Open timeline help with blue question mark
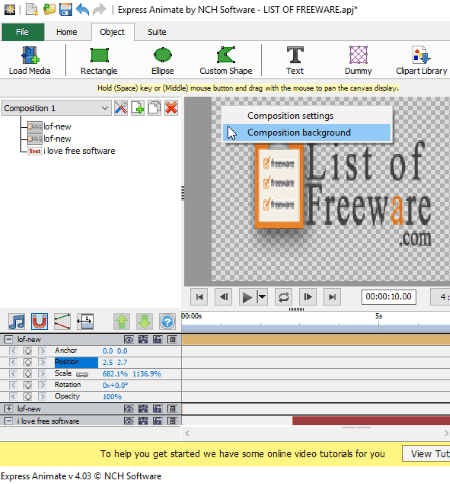 [167, 322]
